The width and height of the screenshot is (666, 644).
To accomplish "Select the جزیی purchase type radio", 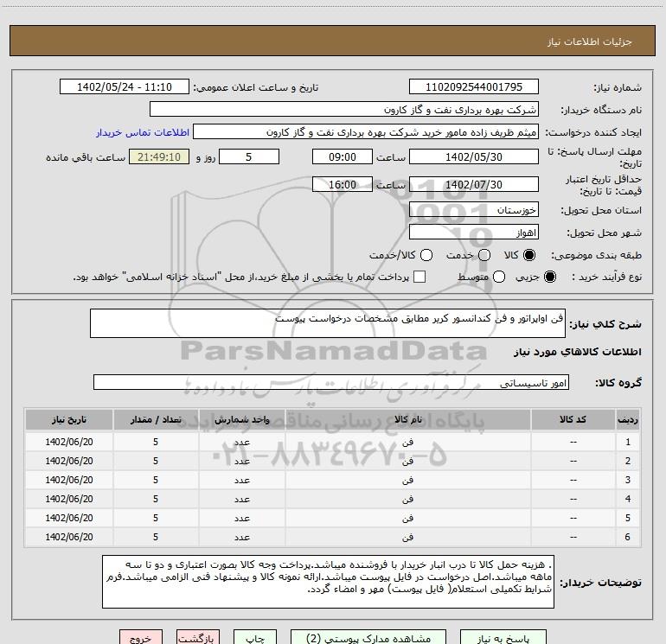I will tap(549, 277).
